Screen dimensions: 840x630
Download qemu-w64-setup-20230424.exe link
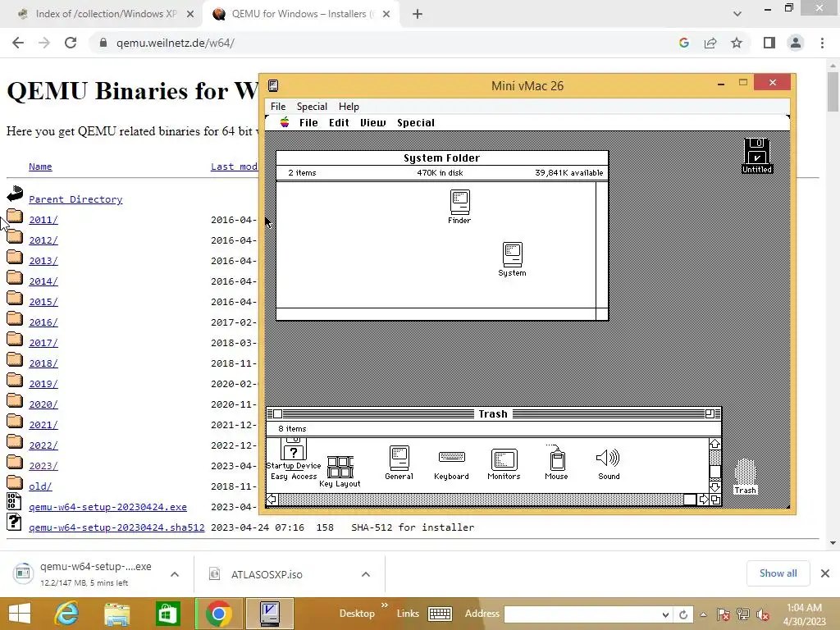(107, 507)
